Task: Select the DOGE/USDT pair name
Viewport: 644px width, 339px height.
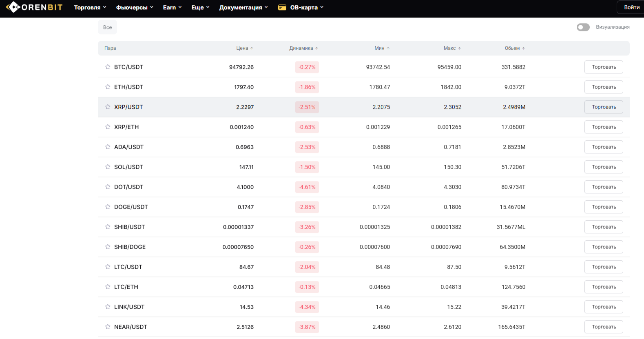Action: [131, 207]
